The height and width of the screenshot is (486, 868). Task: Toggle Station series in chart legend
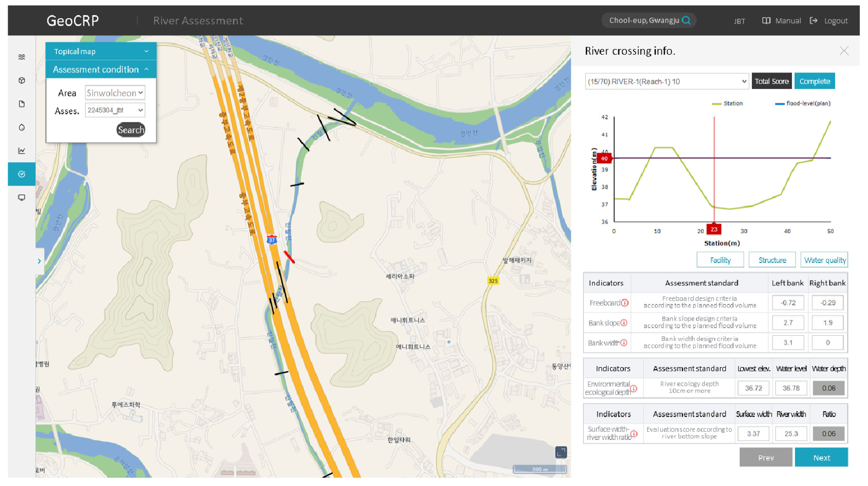pos(727,104)
